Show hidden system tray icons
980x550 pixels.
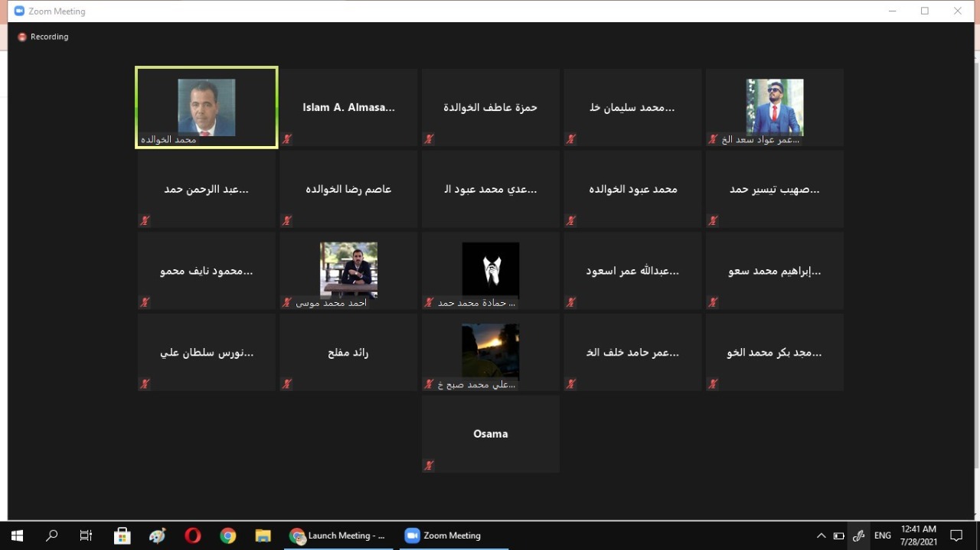tap(821, 535)
